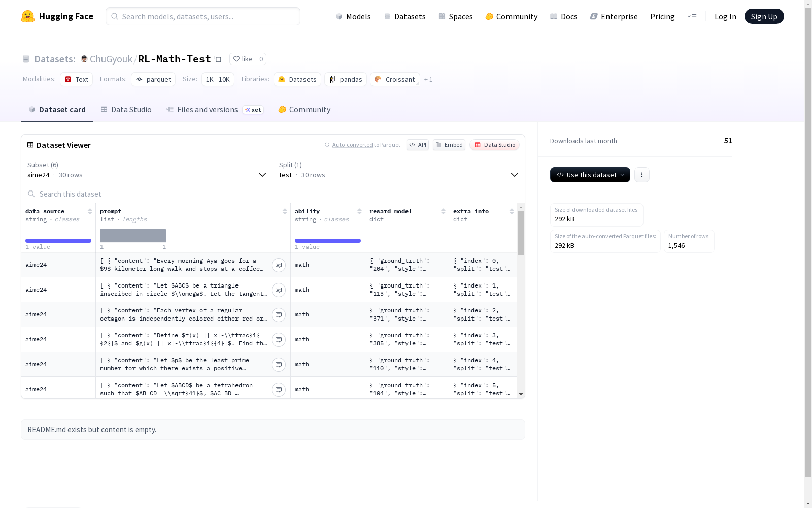This screenshot has width=812, height=508.
Task: Click the 1K - 10K size tag
Action: click(x=218, y=79)
